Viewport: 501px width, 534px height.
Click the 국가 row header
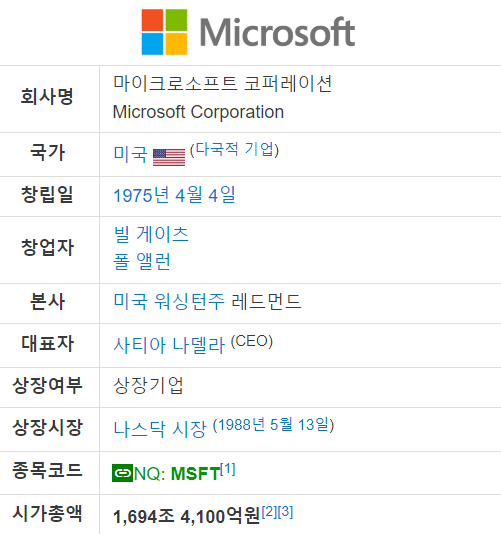pos(47,152)
